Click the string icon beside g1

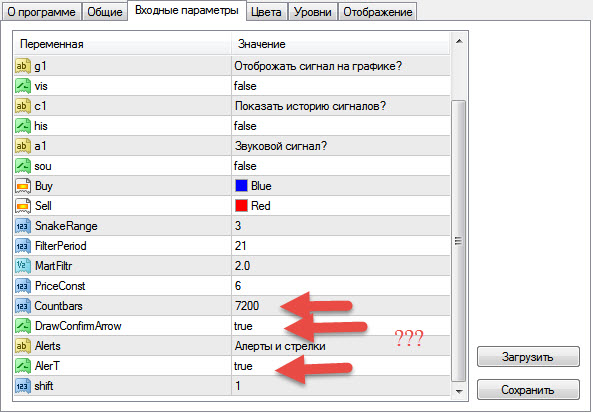pyautogui.click(x=23, y=66)
